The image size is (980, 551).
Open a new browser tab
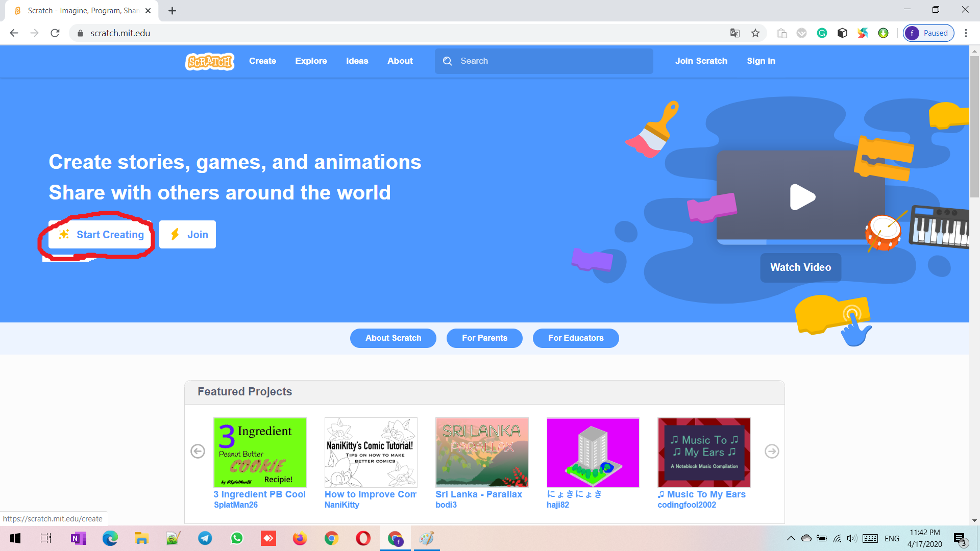tap(173, 11)
